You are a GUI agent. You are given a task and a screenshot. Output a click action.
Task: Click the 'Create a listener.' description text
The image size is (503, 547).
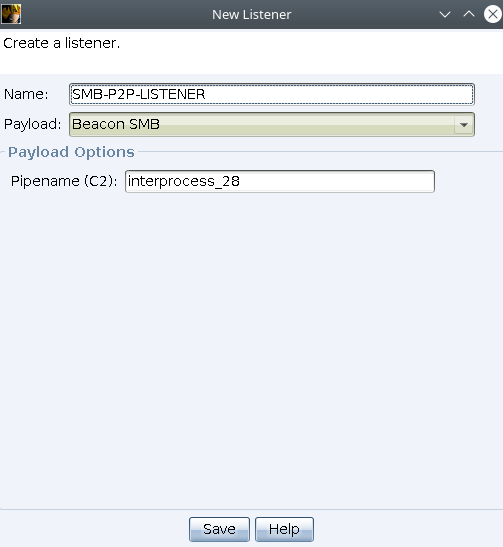61,43
